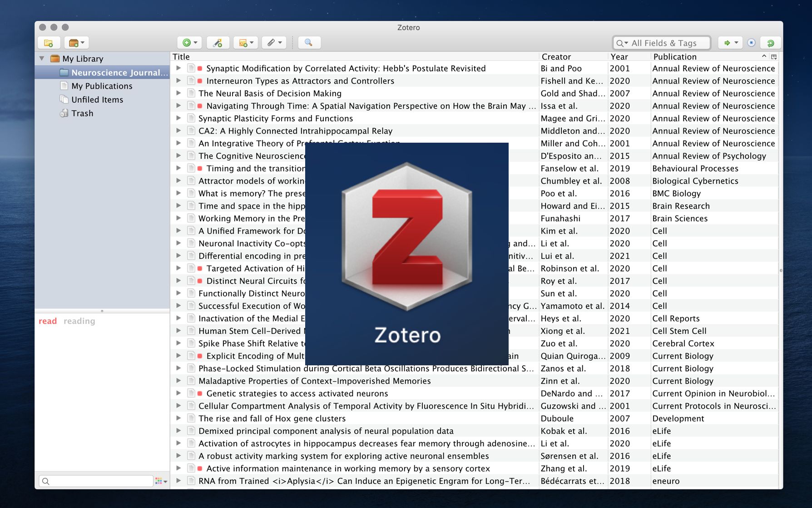Open the Locate green arrow dropdown

coord(730,43)
